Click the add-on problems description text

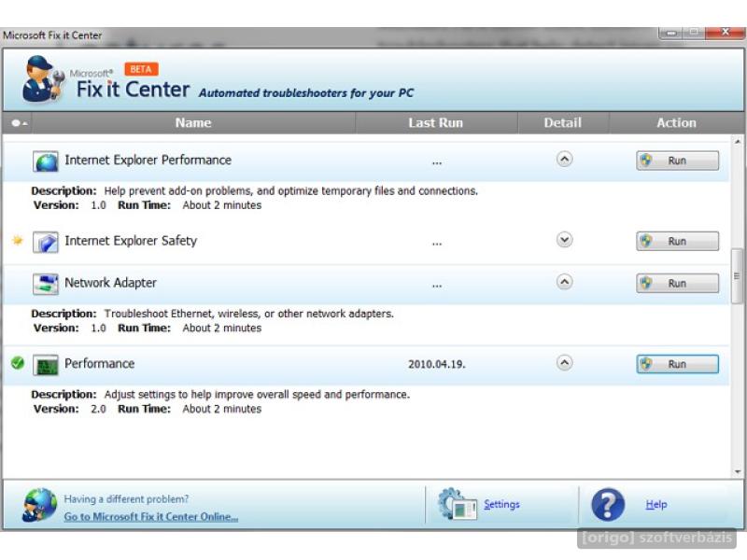[291, 191]
